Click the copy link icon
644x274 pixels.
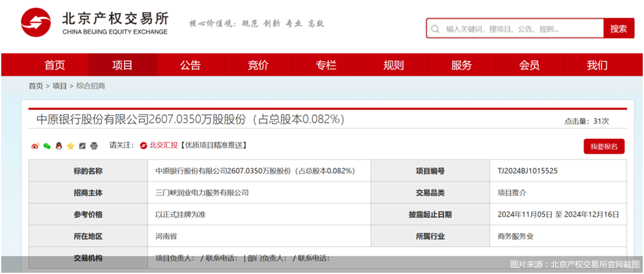[82, 146]
